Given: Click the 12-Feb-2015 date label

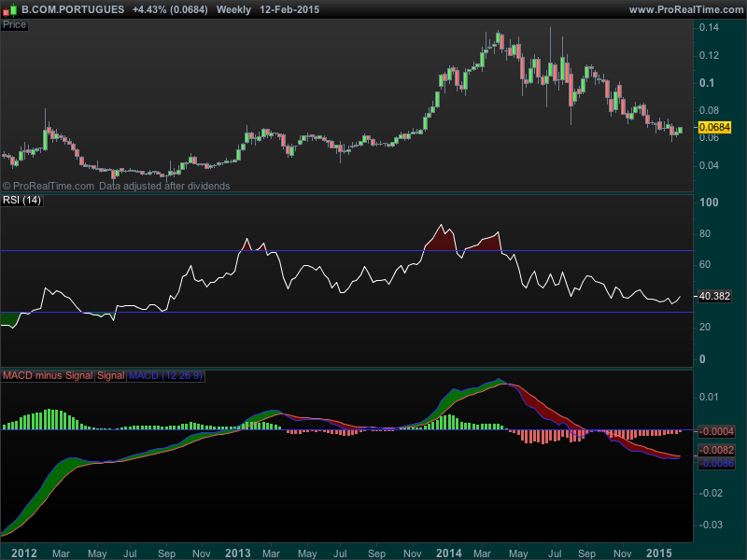Looking at the screenshot, I should [x=291, y=8].
